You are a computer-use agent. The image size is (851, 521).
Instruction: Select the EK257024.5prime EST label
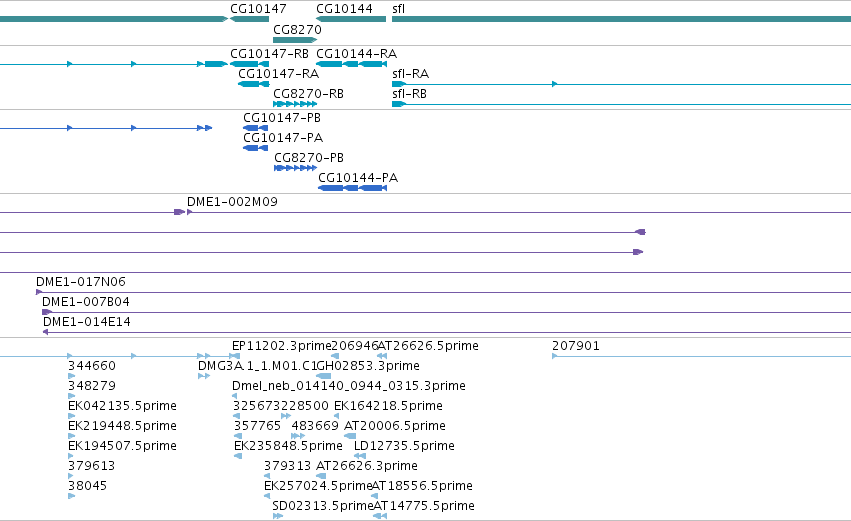317,486
